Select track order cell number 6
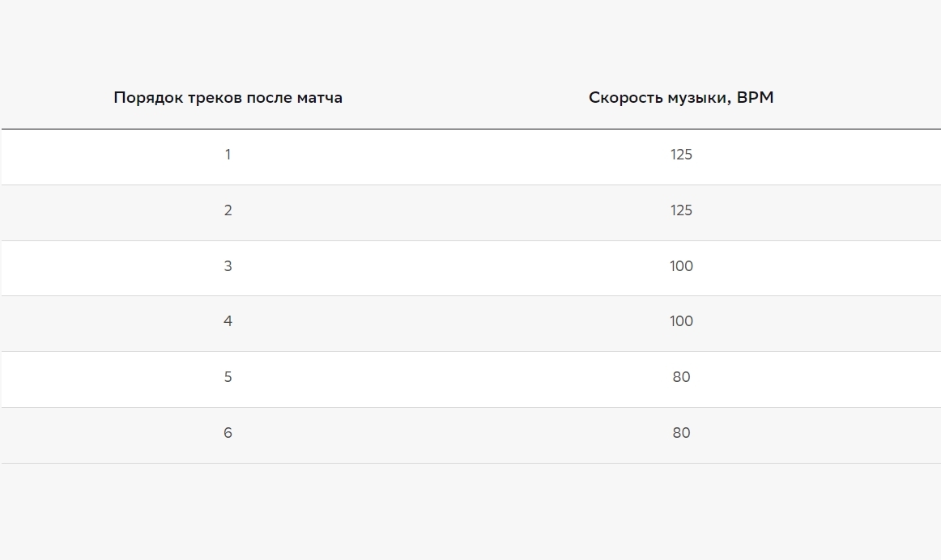The image size is (941, 560). [228, 433]
